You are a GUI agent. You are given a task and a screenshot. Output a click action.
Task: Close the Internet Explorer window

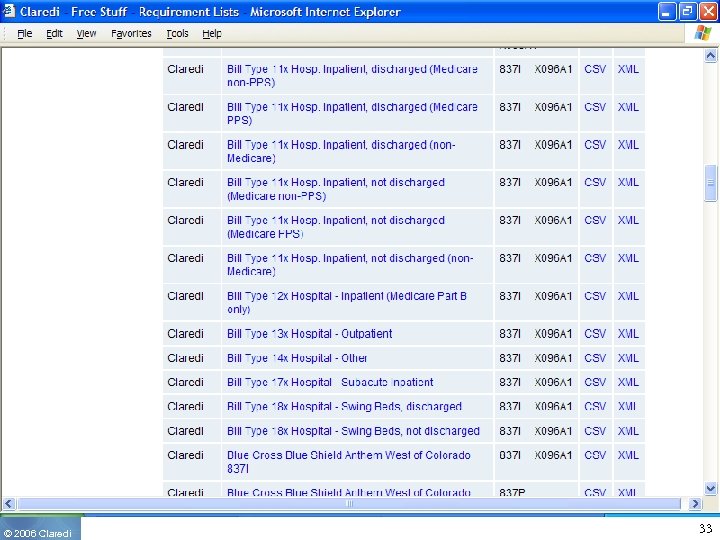tap(708, 11)
